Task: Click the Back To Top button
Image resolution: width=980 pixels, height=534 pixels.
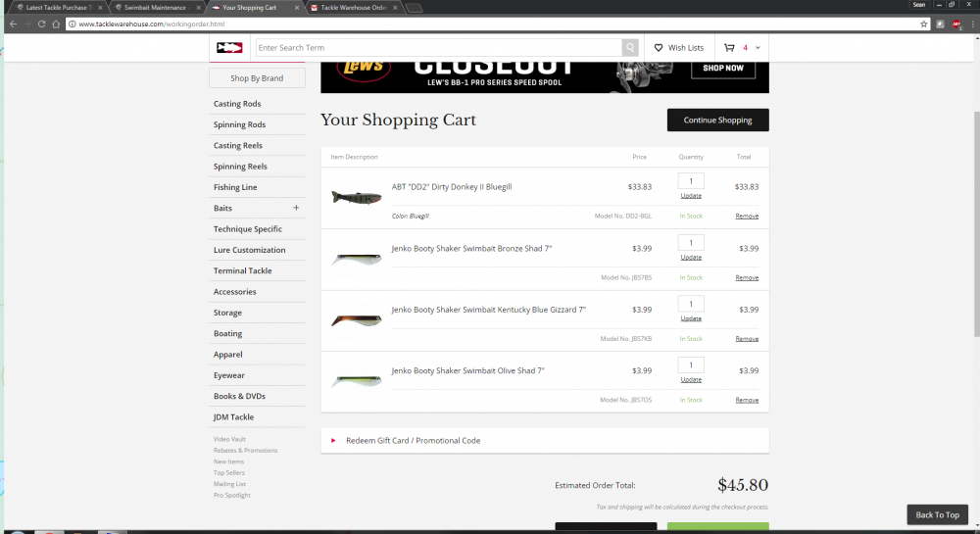Action: click(x=938, y=514)
